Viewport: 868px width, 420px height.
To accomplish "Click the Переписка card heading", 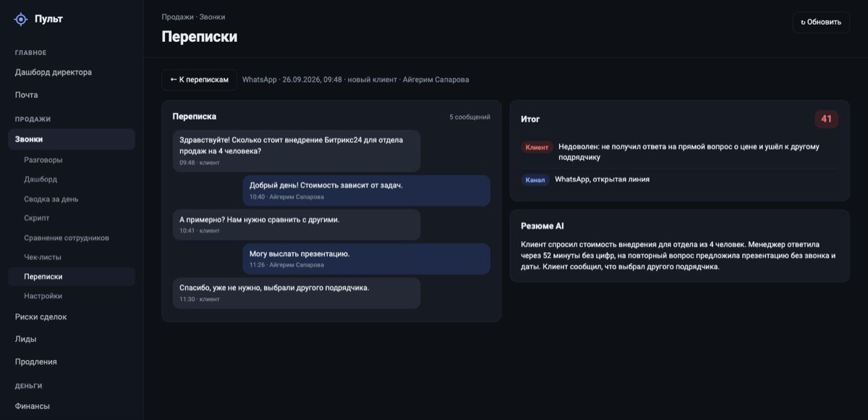I will pos(194,117).
